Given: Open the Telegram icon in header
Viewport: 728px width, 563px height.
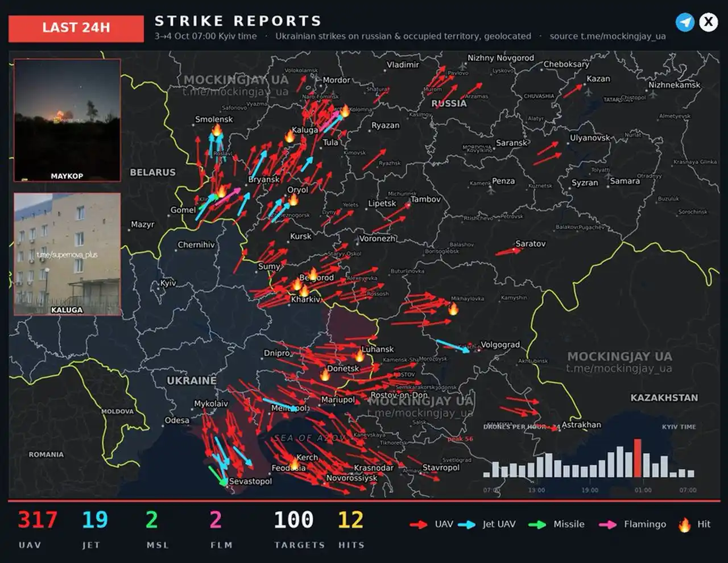Looking at the screenshot, I should [x=685, y=22].
